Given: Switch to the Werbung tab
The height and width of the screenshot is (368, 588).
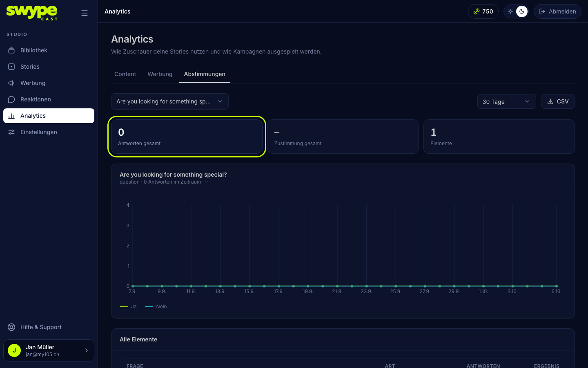Looking at the screenshot, I should 160,74.
